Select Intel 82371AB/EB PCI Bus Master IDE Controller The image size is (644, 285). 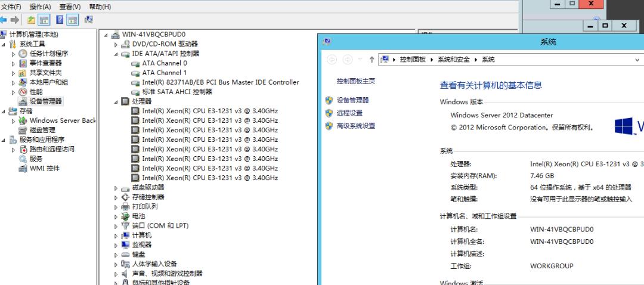(221, 82)
